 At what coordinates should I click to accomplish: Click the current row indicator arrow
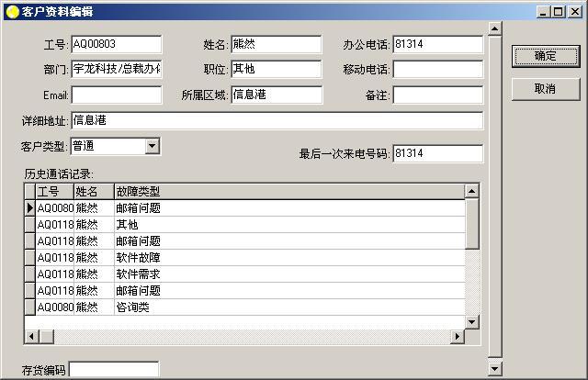29,208
